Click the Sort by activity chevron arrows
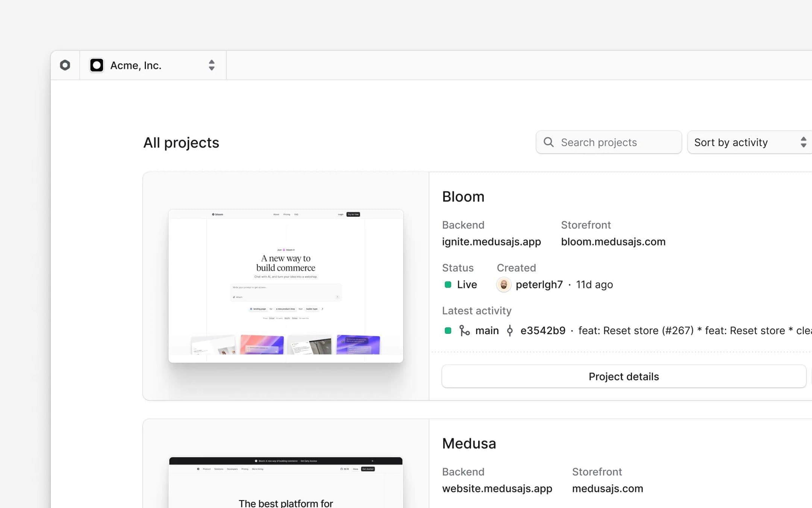Screen dimensions: 812x508 (803, 142)
